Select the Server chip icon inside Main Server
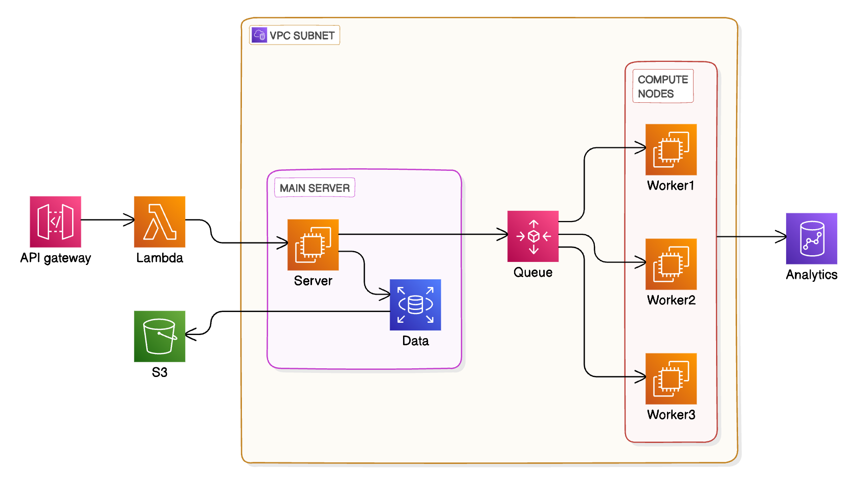This screenshot has width=868, height=489. [313, 244]
